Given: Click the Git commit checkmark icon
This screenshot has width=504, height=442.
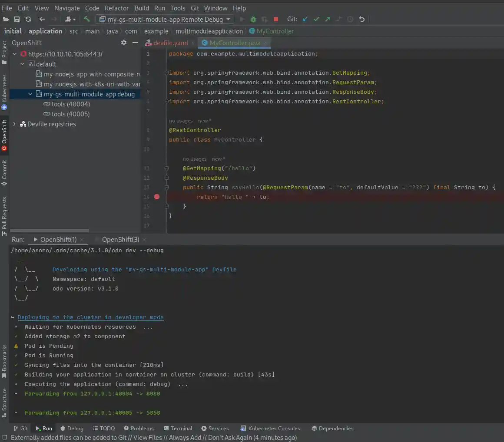Looking at the screenshot, I should [316, 19].
